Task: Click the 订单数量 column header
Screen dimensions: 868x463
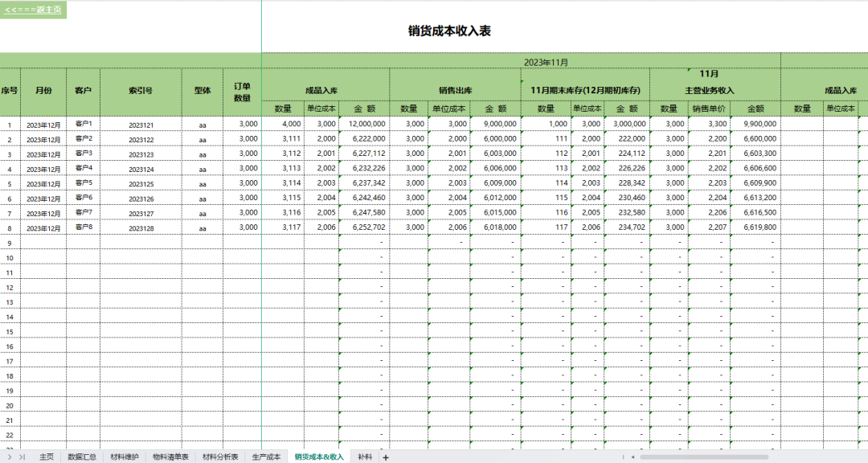Action: tap(243, 92)
